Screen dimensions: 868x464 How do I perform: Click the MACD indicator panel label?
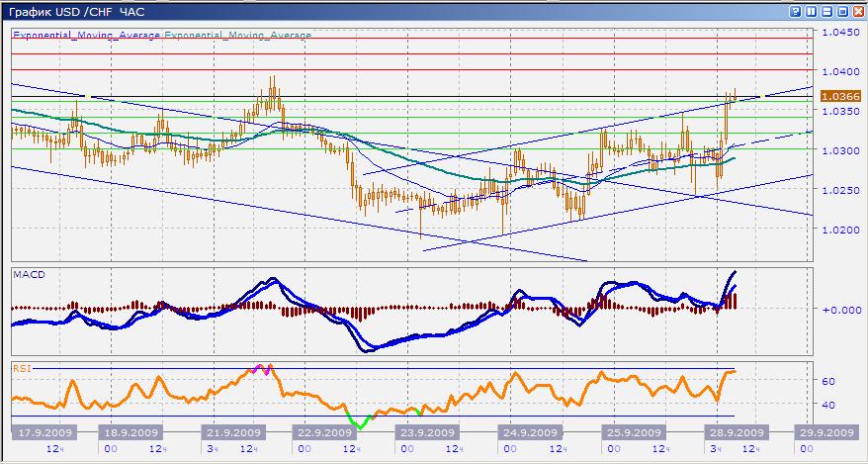pos(28,272)
